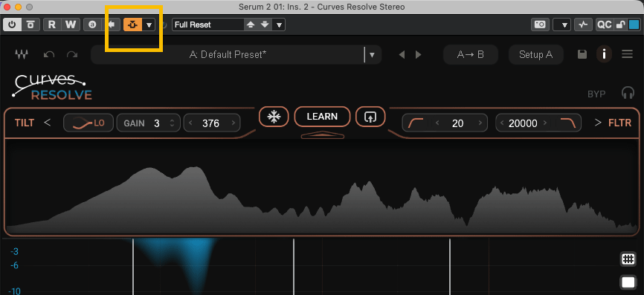Enable Write automation (W) button
Image resolution: width=644 pixels, height=295 pixels.
(x=71, y=25)
